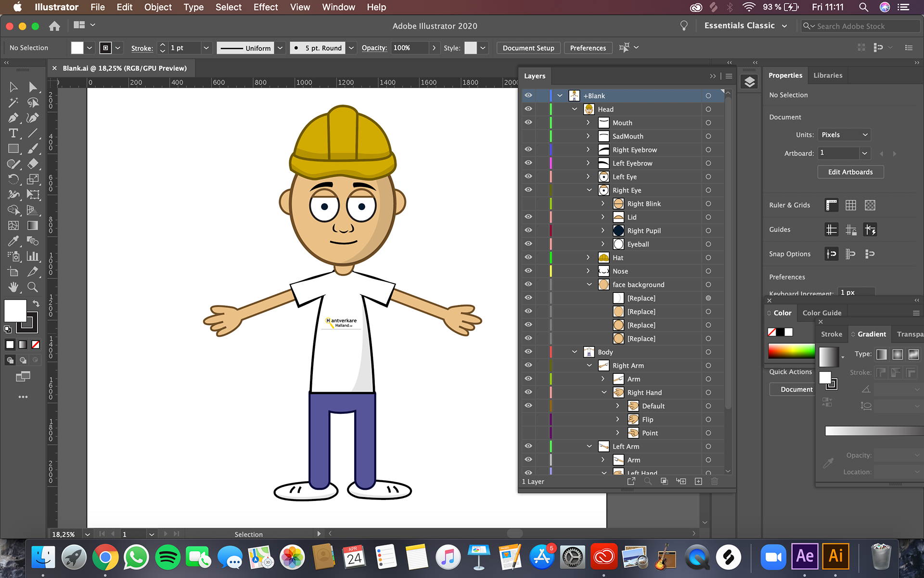Select the Eraser tool
The image size is (924, 578).
(33, 164)
